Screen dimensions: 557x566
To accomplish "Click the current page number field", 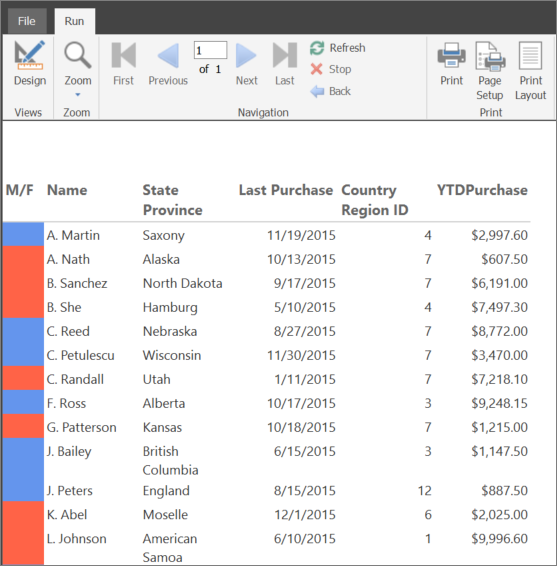I will click(210, 50).
